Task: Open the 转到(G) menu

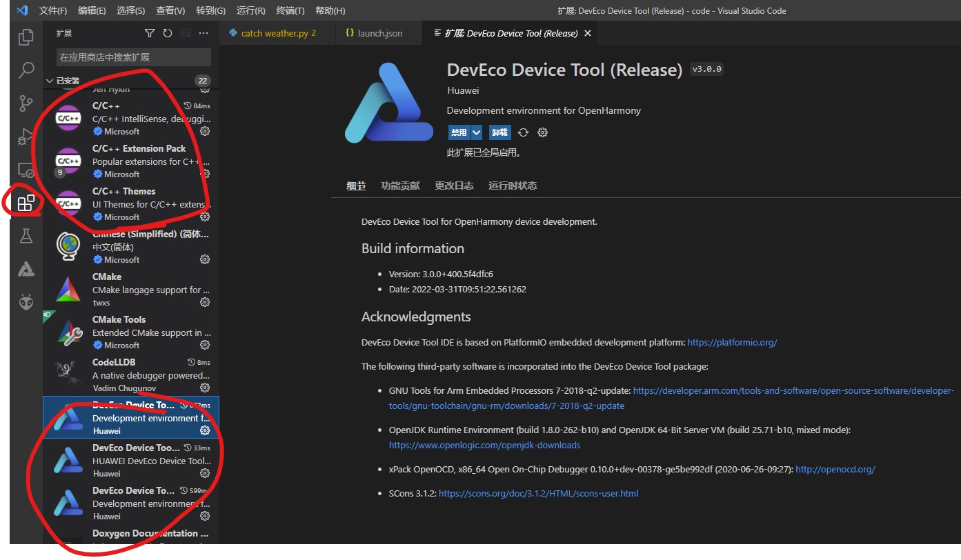Action: click(x=210, y=10)
